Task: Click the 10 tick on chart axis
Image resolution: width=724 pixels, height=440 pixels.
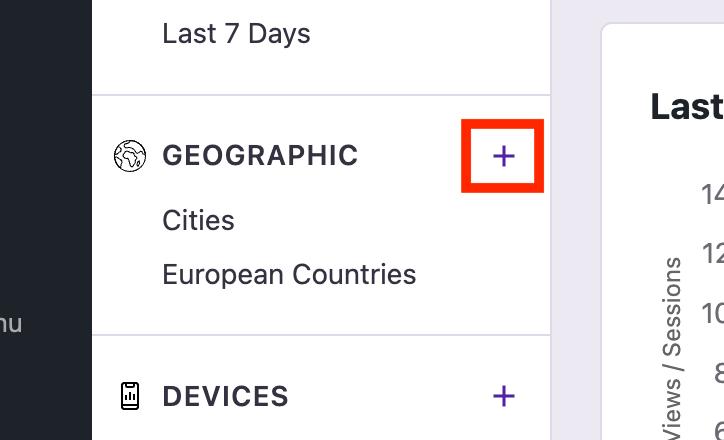Action: (712, 313)
